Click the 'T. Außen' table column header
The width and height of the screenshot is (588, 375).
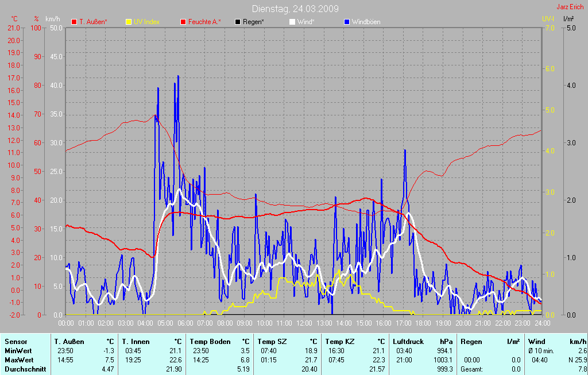pyautogui.click(x=69, y=342)
